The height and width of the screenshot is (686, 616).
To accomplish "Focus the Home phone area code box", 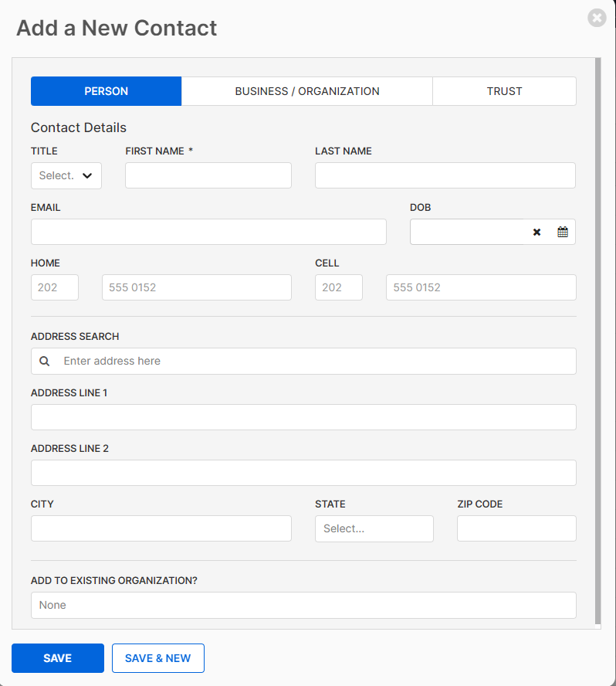I will (x=55, y=287).
